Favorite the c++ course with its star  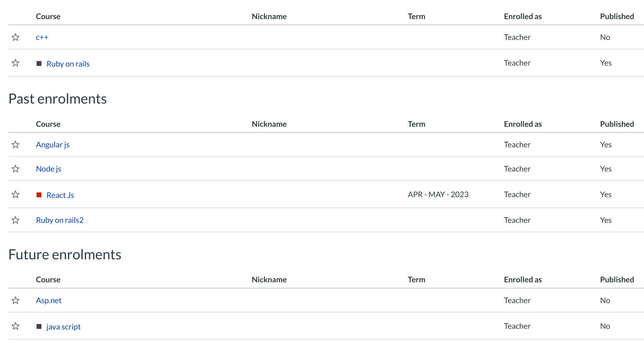pyautogui.click(x=15, y=37)
